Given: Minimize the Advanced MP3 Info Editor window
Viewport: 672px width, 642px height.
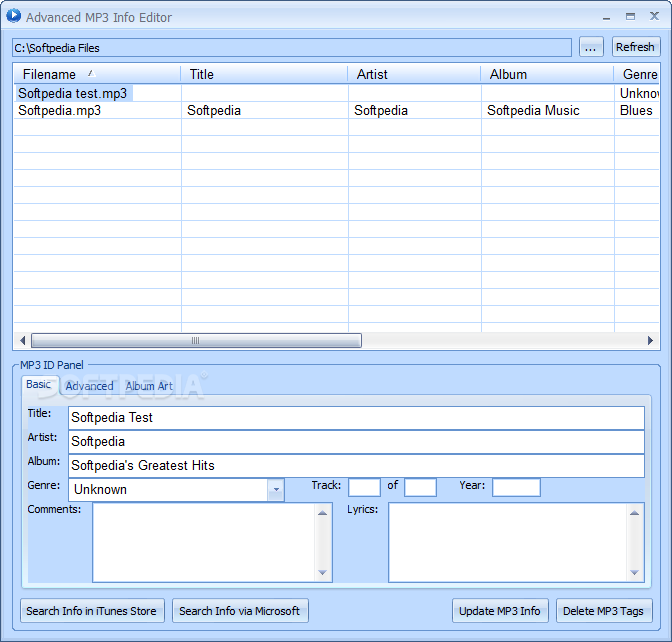Looking at the screenshot, I should pyautogui.click(x=606, y=17).
